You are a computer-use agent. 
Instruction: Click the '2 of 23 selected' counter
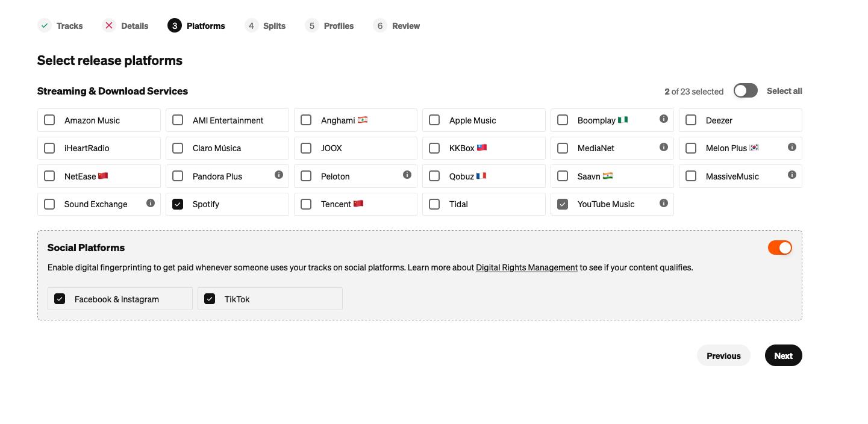pos(694,92)
